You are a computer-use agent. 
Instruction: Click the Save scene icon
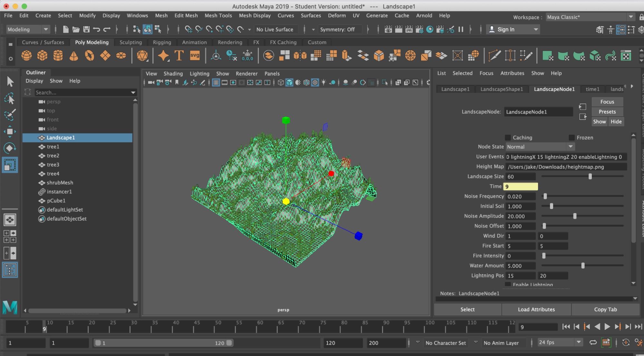click(86, 29)
